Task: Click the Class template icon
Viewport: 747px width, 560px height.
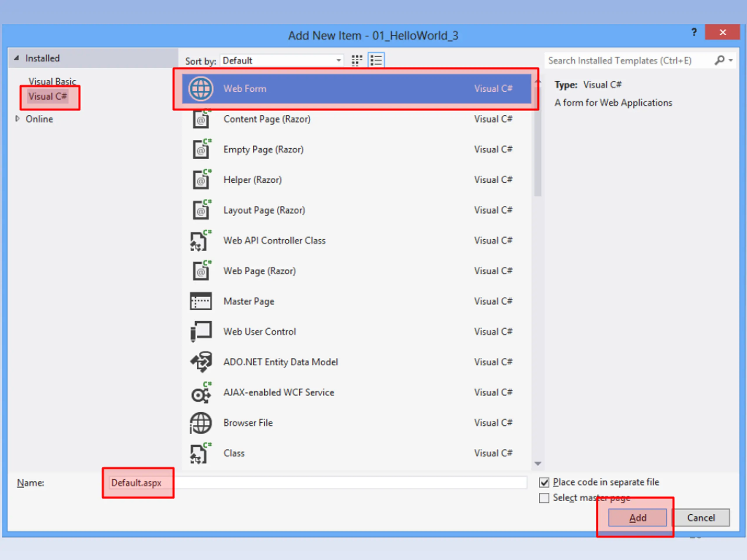Action: 201,453
